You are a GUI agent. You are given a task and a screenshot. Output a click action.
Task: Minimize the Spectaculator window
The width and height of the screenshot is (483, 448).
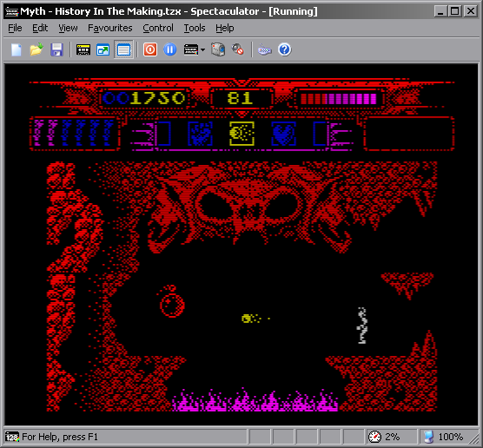[x=440, y=11]
